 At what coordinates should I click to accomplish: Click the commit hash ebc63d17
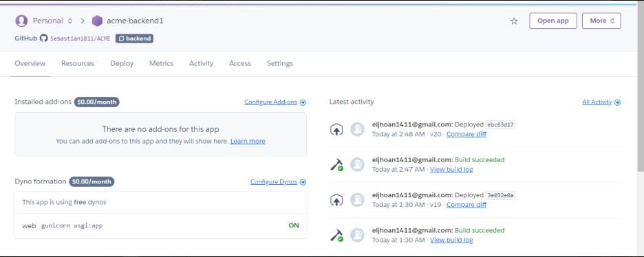(x=500, y=125)
